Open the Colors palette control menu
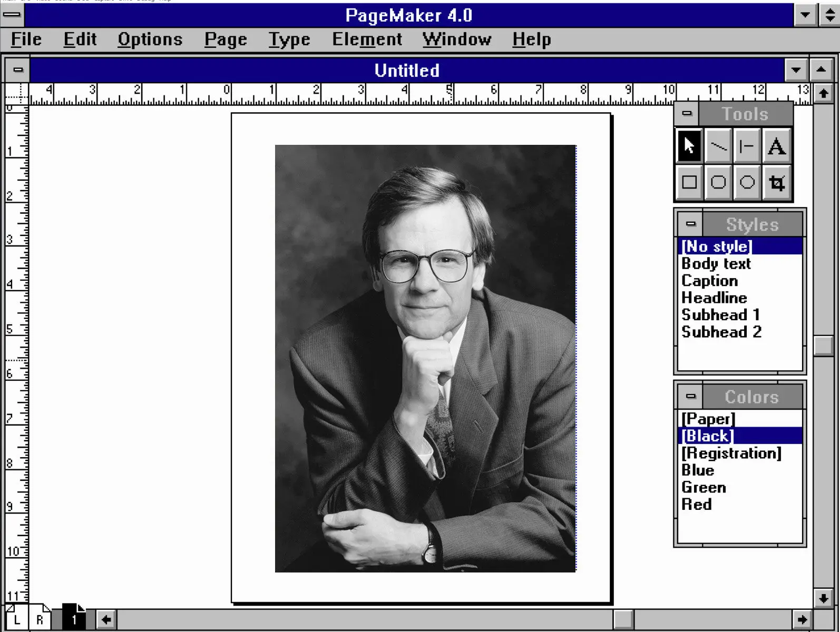 point(690,396)
